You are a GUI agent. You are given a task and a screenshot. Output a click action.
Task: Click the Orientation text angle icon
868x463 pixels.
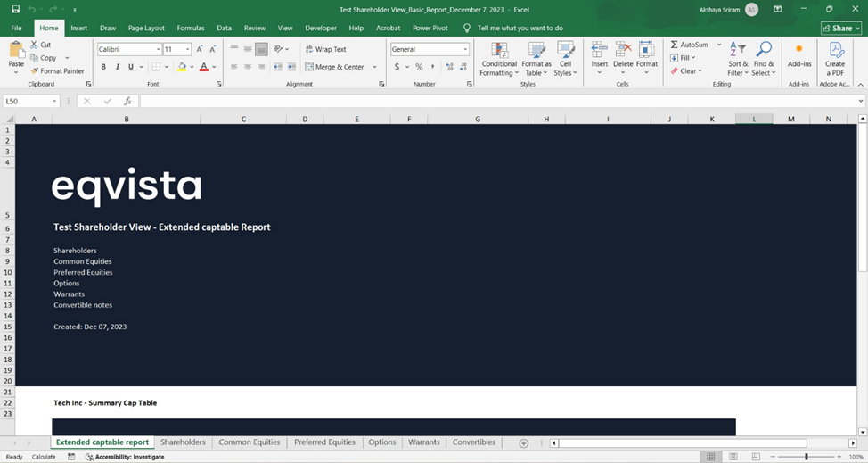point(278,49)
